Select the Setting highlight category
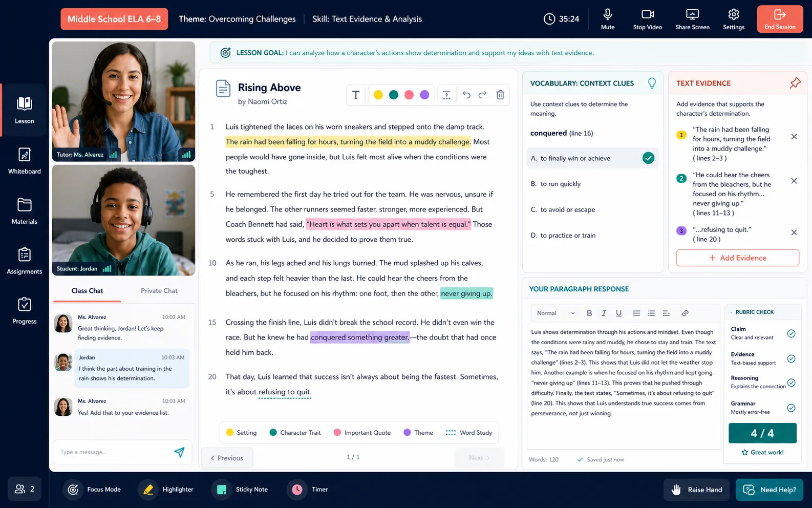Image resolution: width=812 pixels, height=508 pixels. point(242,433)
